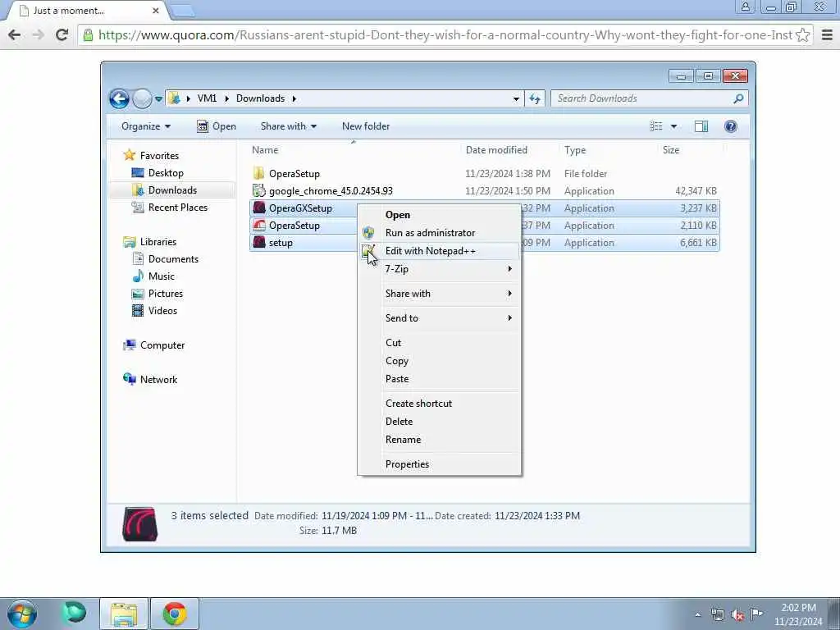The height and width of the screenshot is (630, 840).
Task: Expand the address bar history dropdown
Action: [x=516, y=99]
